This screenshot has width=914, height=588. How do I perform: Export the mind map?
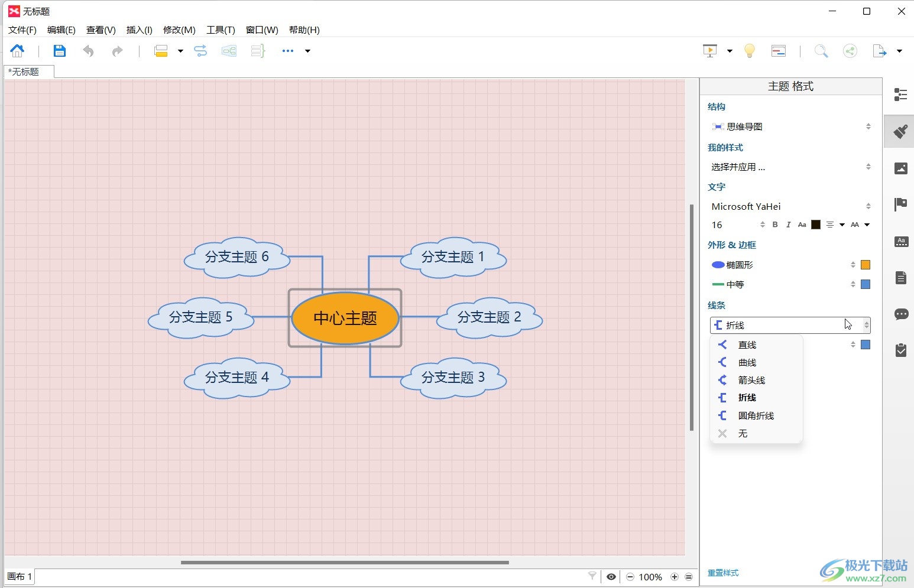[x=880, y=51]
